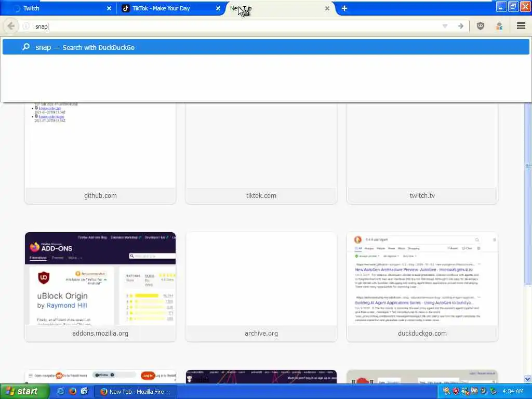Select the New Tab - Mozilla Firefox taskbar button
Viewport: 532px width, 399px height.
coord(136,392)
